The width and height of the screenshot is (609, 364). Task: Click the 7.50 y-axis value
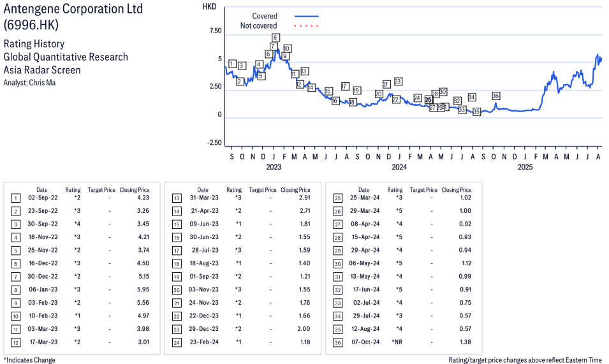[x=216, y=31]
